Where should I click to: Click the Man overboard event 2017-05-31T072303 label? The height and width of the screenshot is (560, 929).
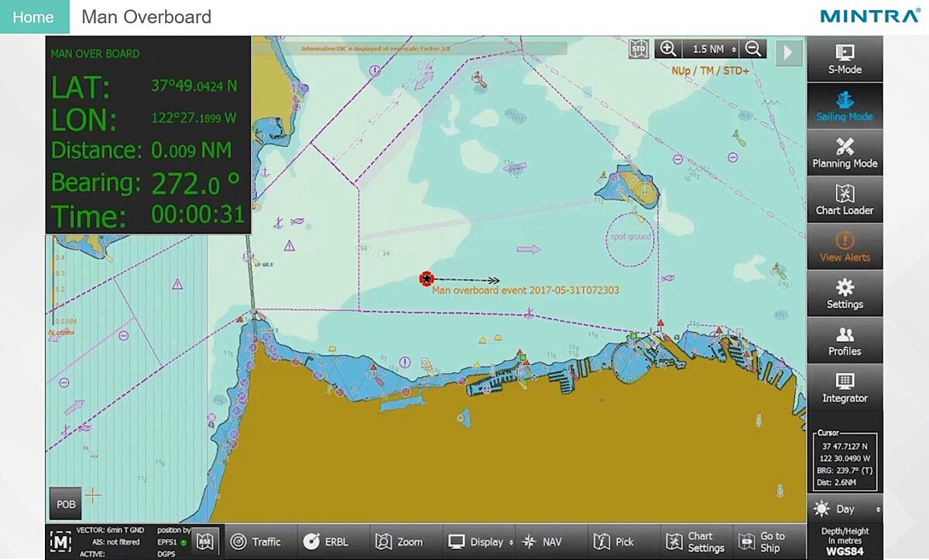click(525, 291)
